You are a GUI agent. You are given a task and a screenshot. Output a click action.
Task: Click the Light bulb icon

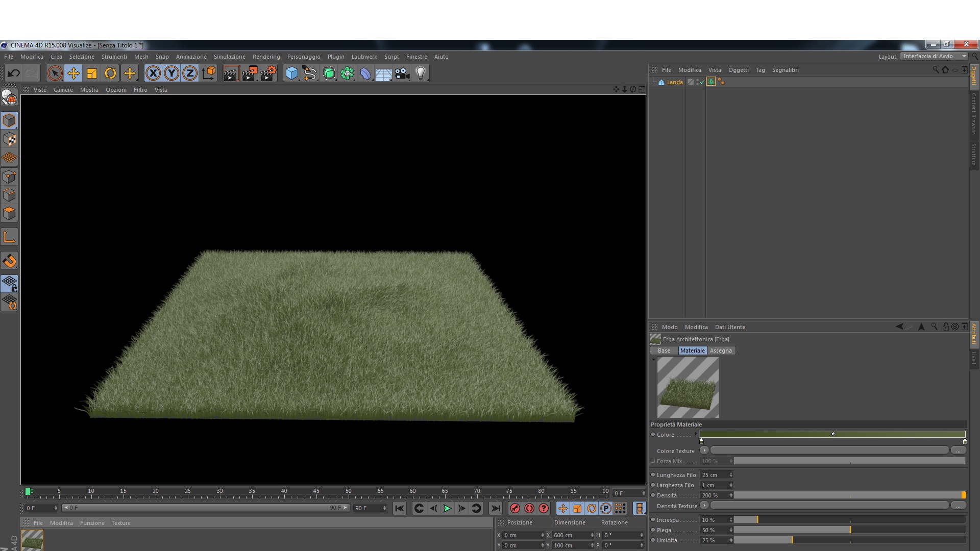pyautogui.click(x=421, y=73)
